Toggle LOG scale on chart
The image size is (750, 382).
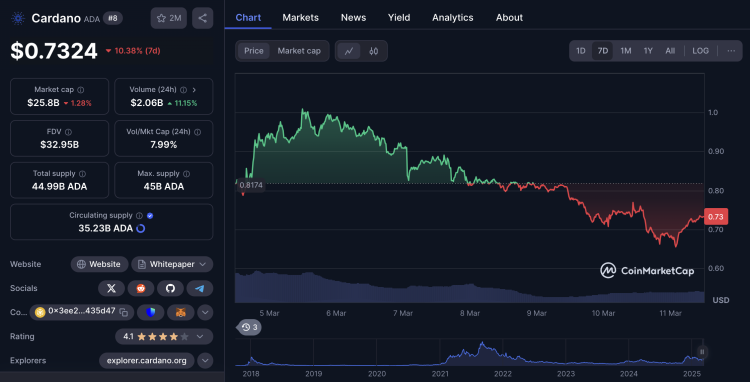click(x=701, y=51)
